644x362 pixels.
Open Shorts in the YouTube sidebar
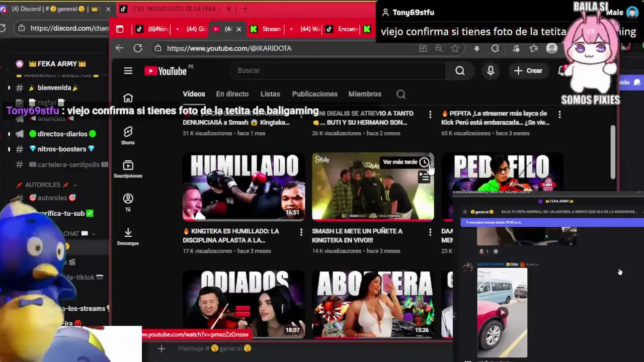(128, 135)
